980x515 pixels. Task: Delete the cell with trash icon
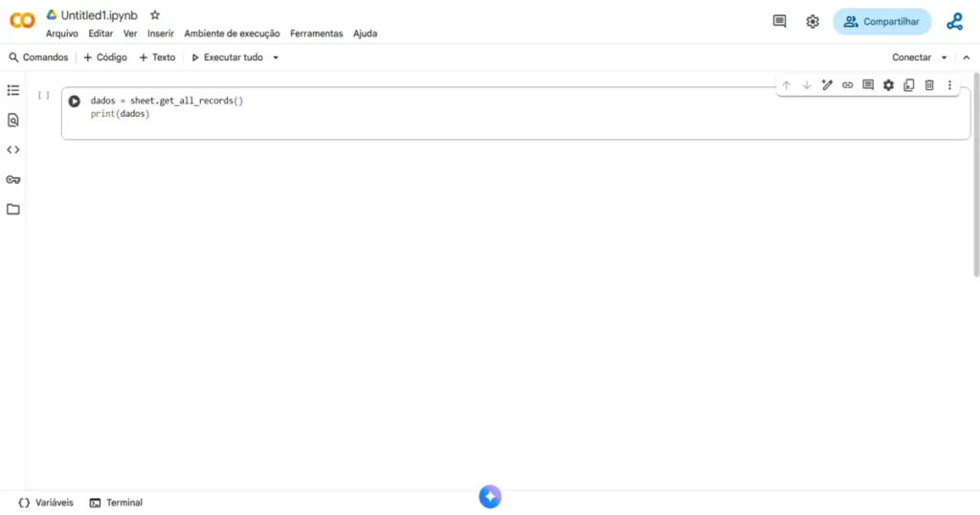929,85
